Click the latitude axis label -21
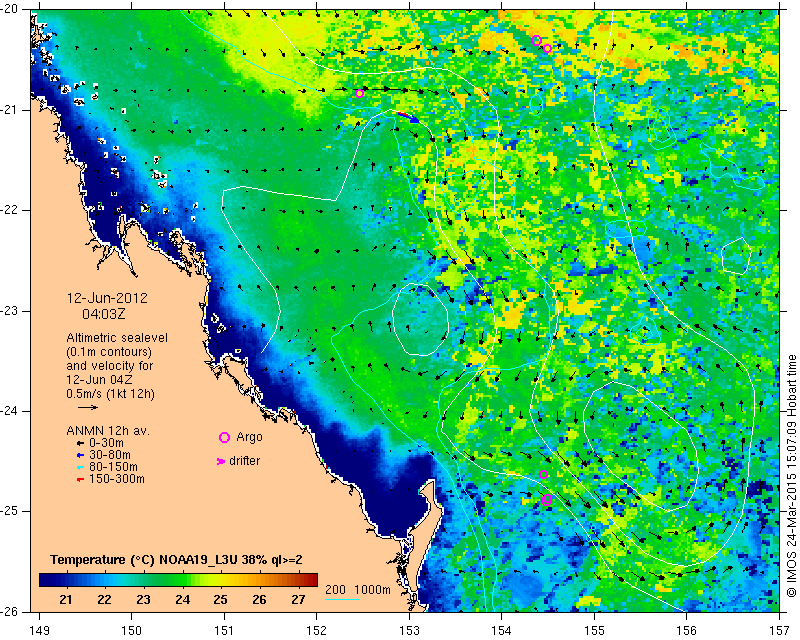 click(10, 110)
